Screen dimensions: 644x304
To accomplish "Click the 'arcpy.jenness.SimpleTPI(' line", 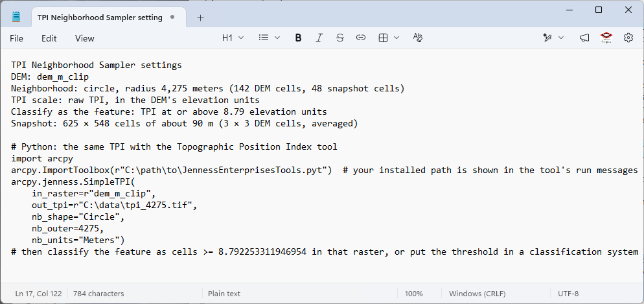I will [x=73, y=181].
